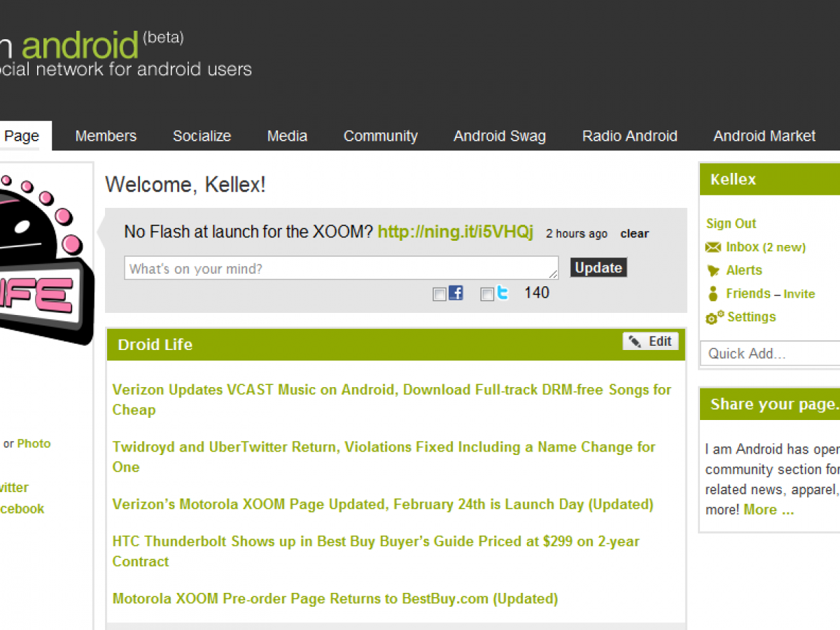
Task: Open the Radio Android tab
Action: (630, 136)
